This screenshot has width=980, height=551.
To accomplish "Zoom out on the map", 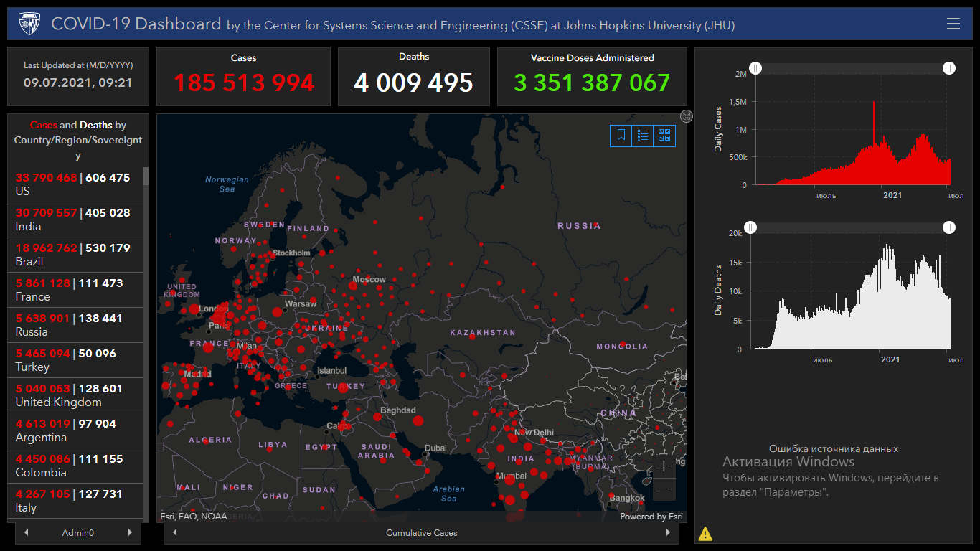I will [x=664, y=489].
